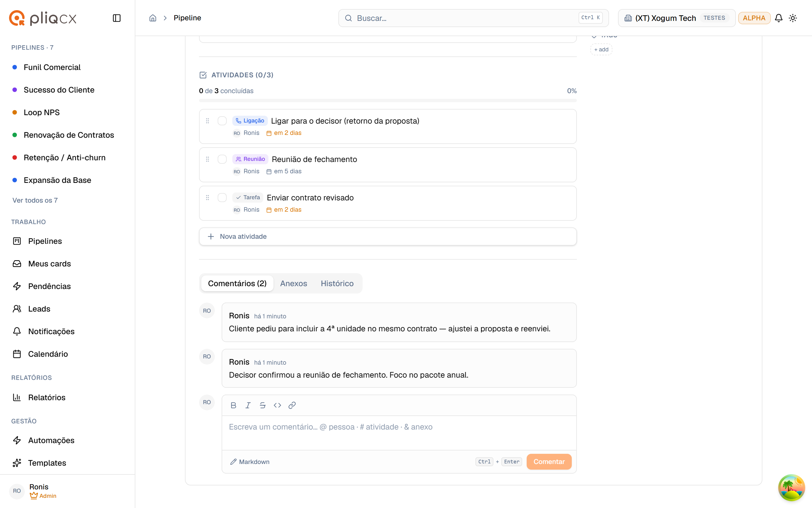This screenshot has height=508, width=812.
Task: Insert link in comment editor
Action: click(292, 405)
